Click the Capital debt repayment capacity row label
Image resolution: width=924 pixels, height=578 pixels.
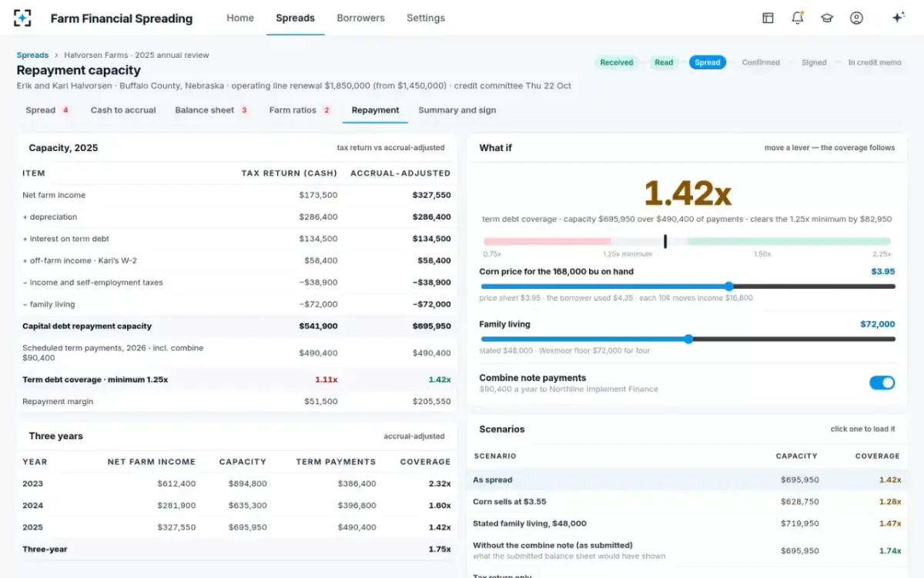click(x=87, y=326)
